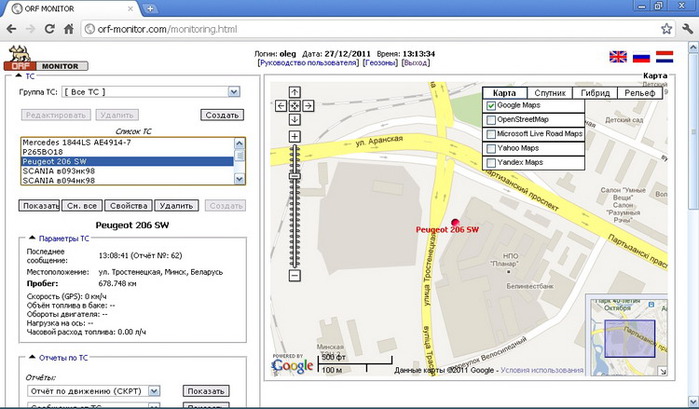Open the Руководство пользователя link

pos(308,63)
